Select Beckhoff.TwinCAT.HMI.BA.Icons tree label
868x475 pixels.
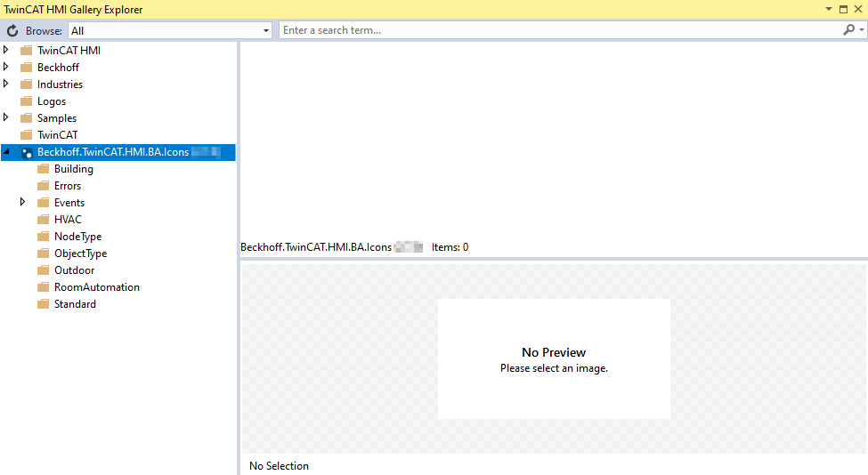click(x=113, y=152)
